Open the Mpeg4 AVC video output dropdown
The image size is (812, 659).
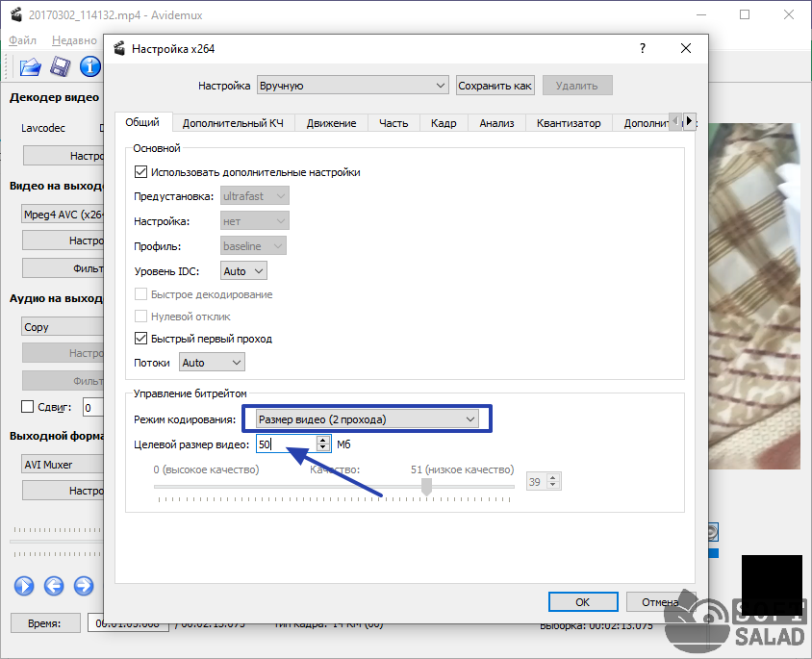click(x=63, y=215)
